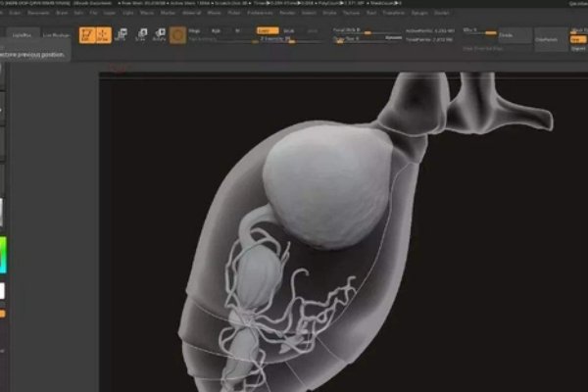This screenshot has width=588, height=392.
Task: Click the Divide button
Action: click(x=507, y=35)
